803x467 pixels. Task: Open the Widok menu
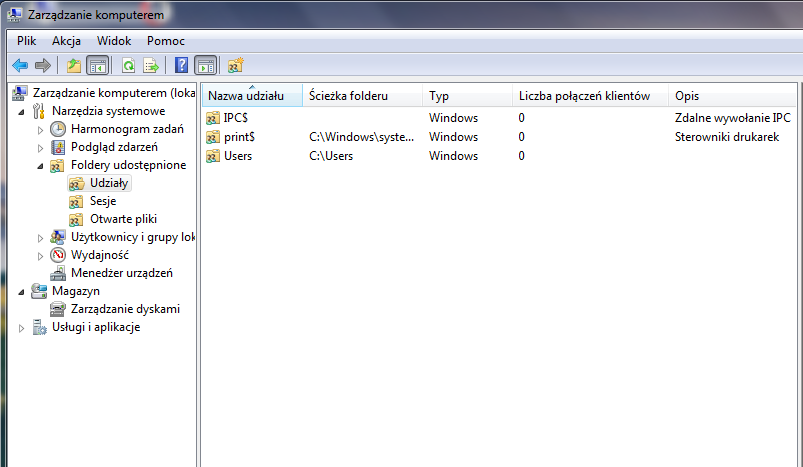point(114,41)
